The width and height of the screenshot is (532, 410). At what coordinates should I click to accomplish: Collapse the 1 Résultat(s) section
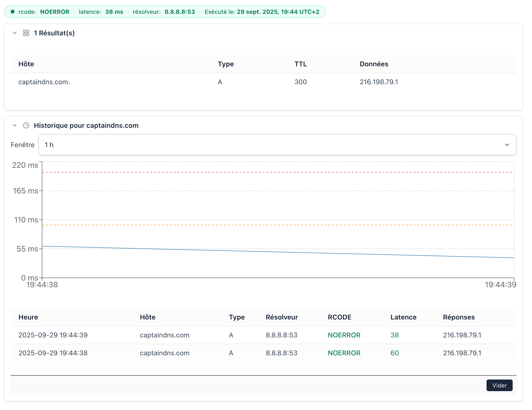coord(14,33)
